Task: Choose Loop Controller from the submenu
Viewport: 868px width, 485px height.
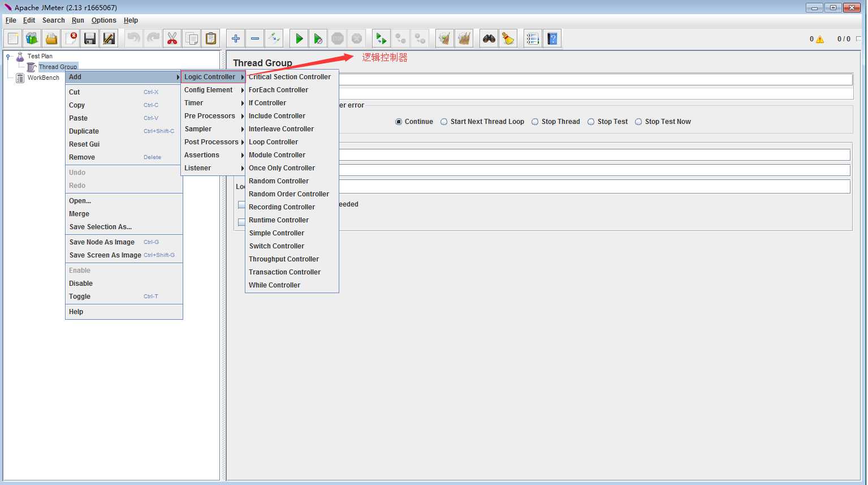Action: 292,142
